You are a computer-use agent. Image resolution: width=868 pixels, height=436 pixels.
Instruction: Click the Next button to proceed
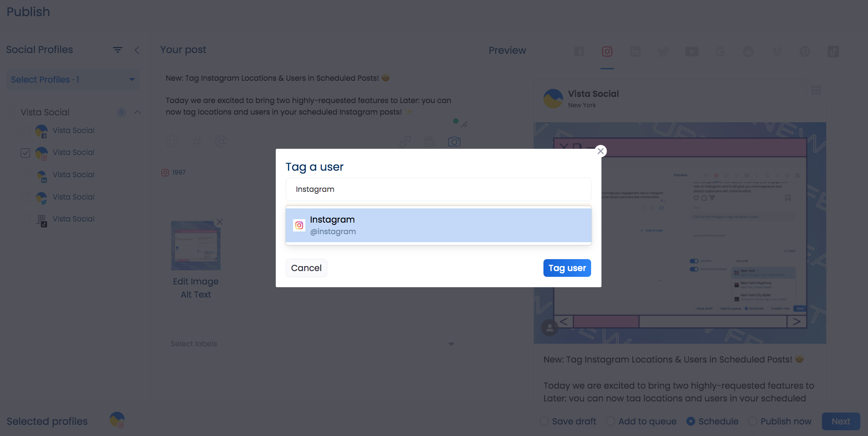pos(840,421)
